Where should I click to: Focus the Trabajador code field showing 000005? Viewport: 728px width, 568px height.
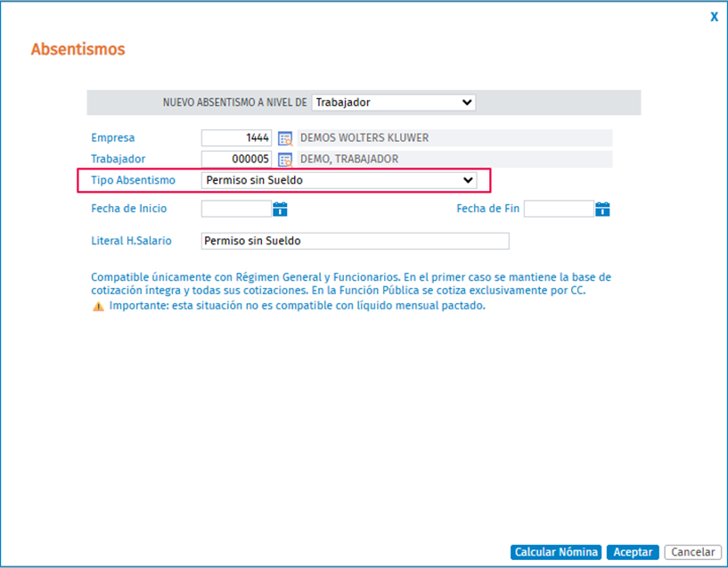[236, 160]
